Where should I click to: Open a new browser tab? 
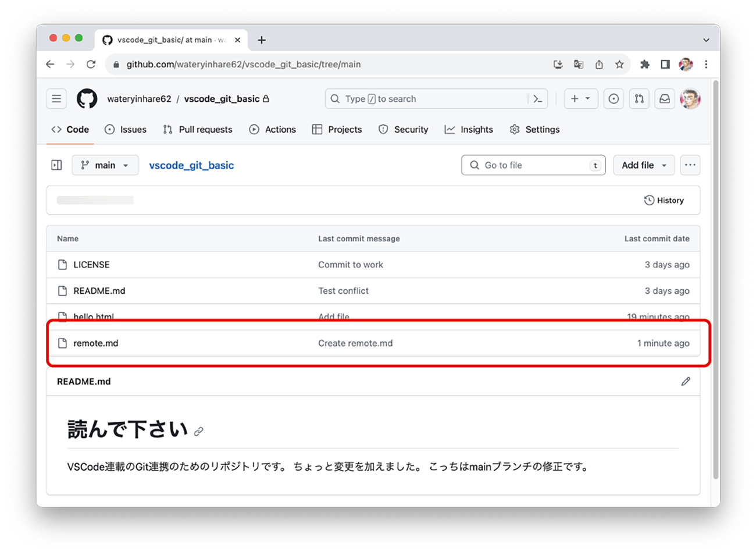262,40
